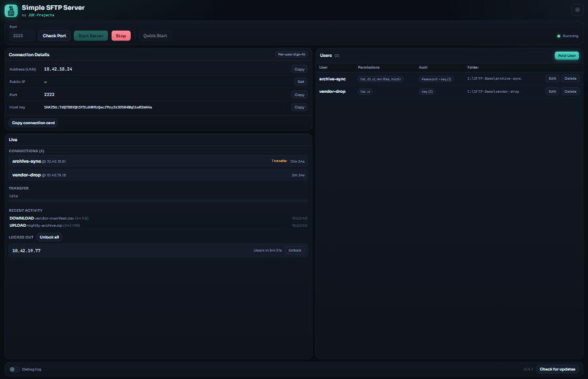Click the Simple SFTP Server app logo
The height and width of the screenshot is (379, 588).
(11, 10)
